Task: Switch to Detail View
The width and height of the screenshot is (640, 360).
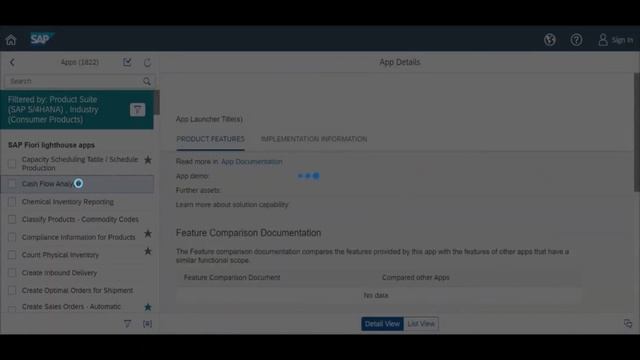Action: 382,324
